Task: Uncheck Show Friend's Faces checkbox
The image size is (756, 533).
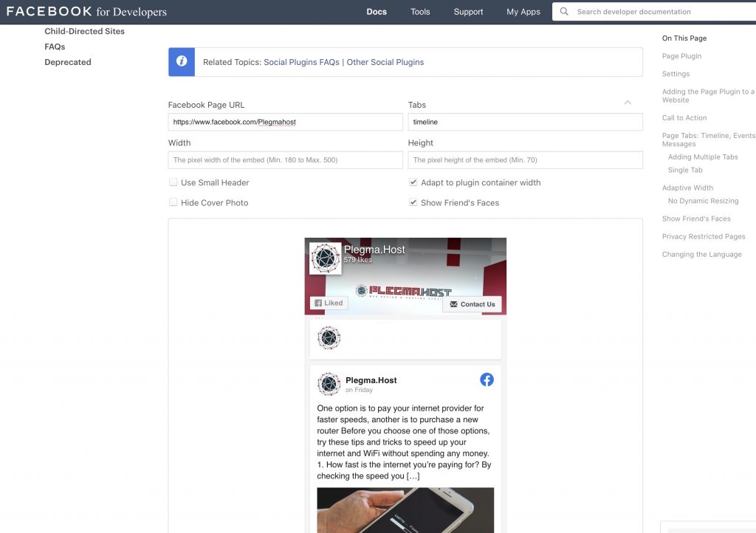Action: [x=413, y=202]
